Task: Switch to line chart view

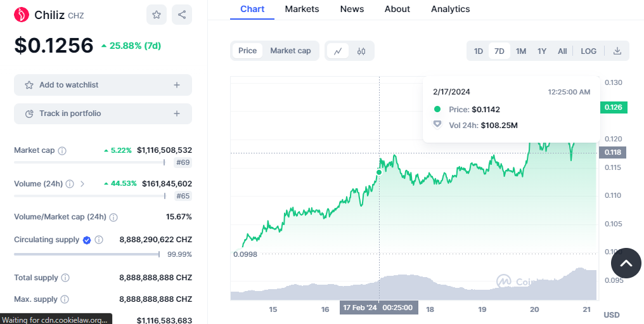Action: pyautogui.click(x=338, y=51)
